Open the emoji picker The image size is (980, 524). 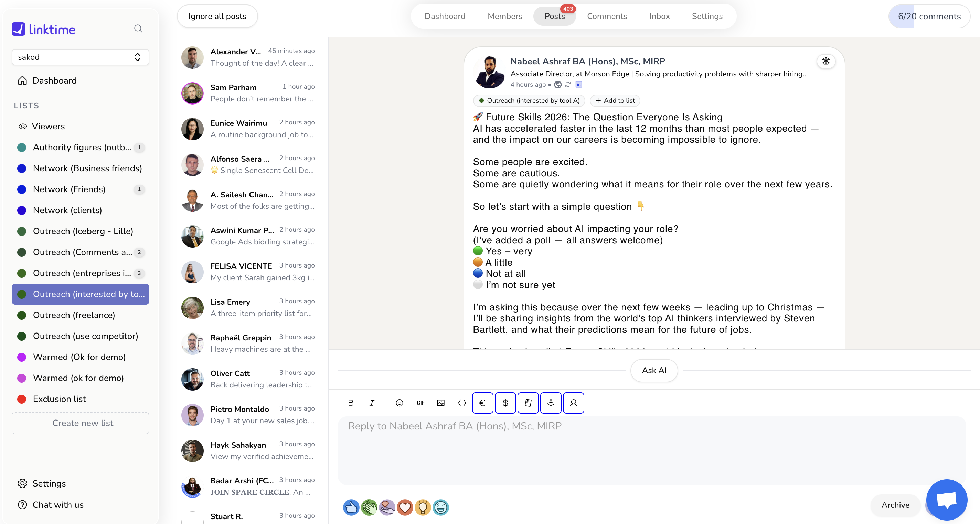click(x=399, y=403)
